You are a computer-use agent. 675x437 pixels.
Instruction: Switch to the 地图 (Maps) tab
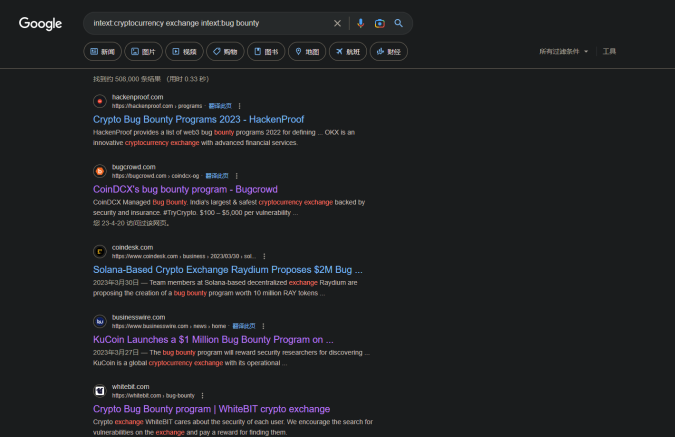(x=307, y=52)
